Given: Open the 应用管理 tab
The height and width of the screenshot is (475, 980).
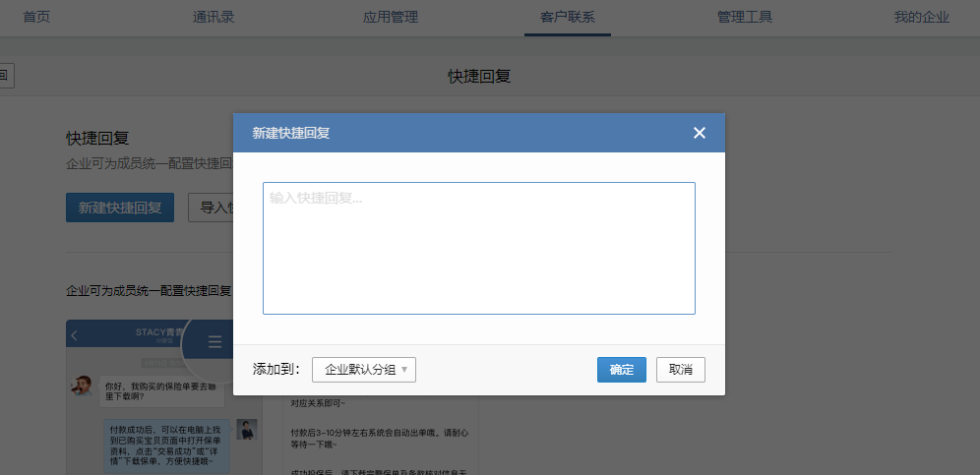Looking at the screenshot, I should (391, 17).
